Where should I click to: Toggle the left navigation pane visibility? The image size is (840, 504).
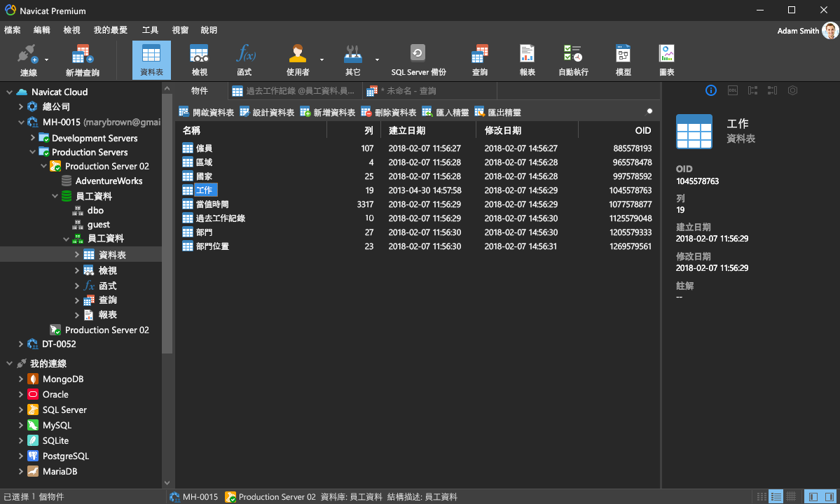813,497
